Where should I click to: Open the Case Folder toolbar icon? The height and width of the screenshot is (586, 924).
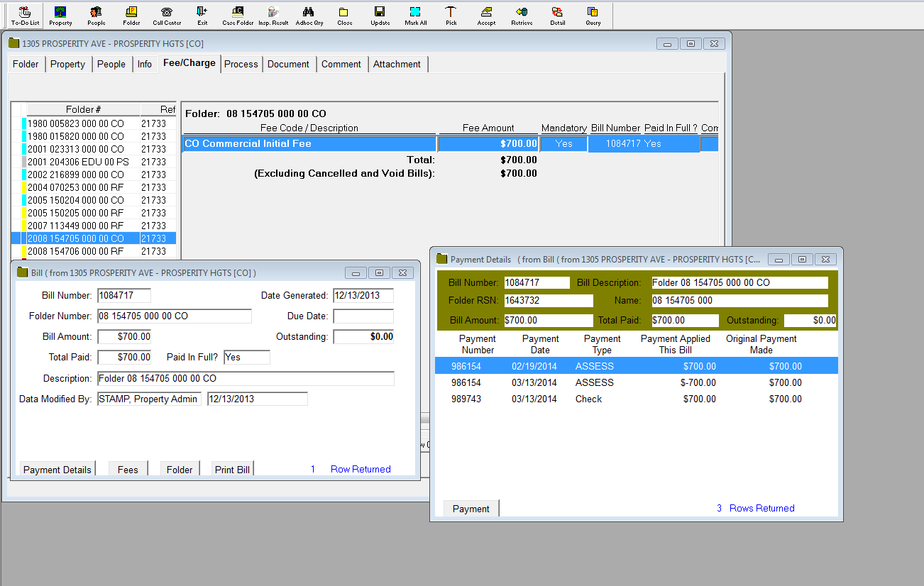(x=238, y=15)
